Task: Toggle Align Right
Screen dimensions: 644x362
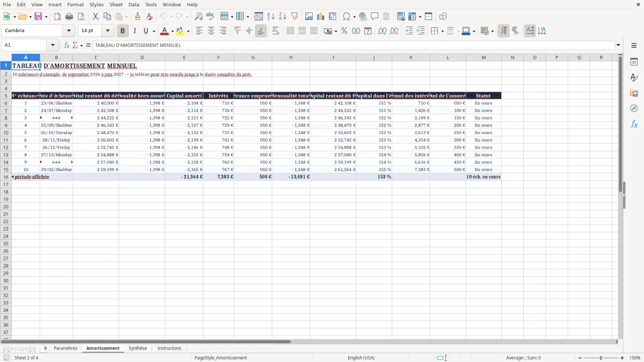Action: [x=223, y=31]
